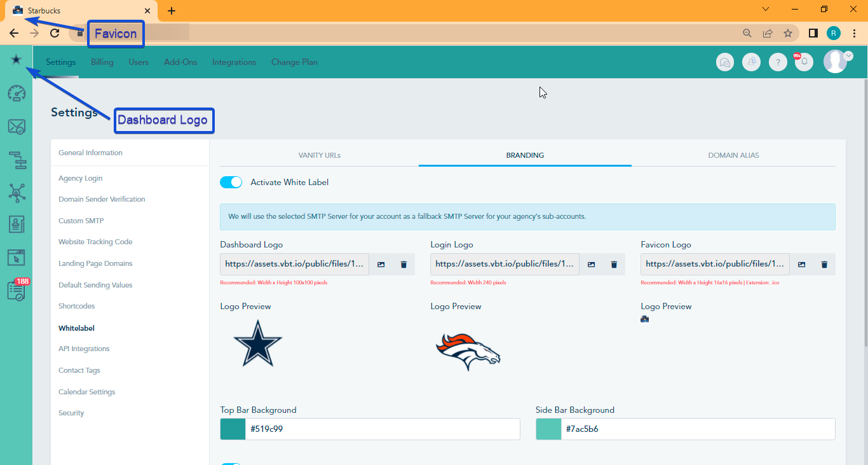Select the BRANDING tab

click(x=525, y=155)
